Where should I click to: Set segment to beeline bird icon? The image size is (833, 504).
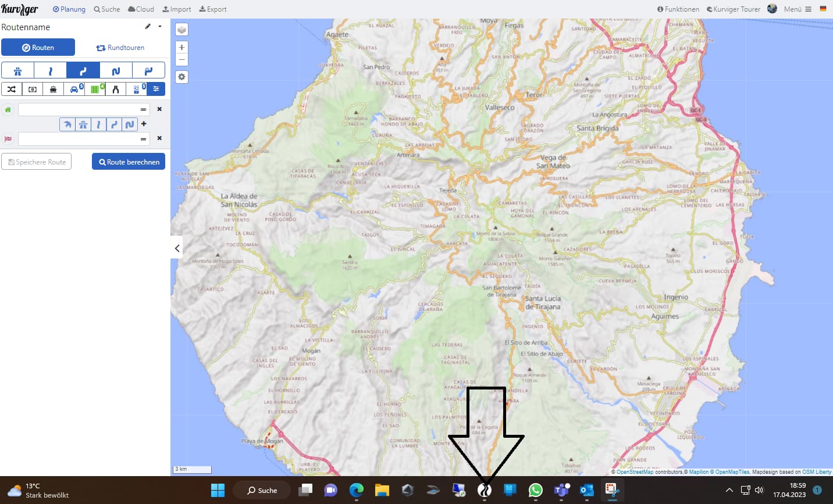(67, 124)
